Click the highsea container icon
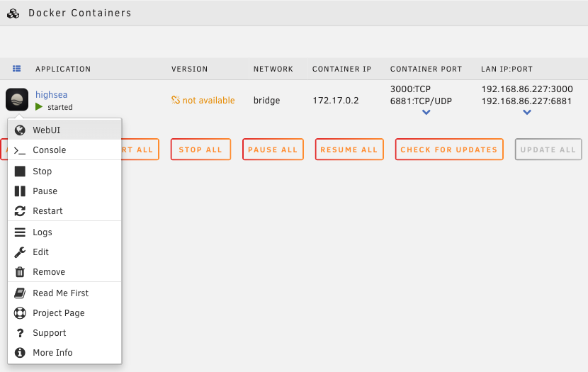This screenshot has height=372, width=588. pos(17,99)
